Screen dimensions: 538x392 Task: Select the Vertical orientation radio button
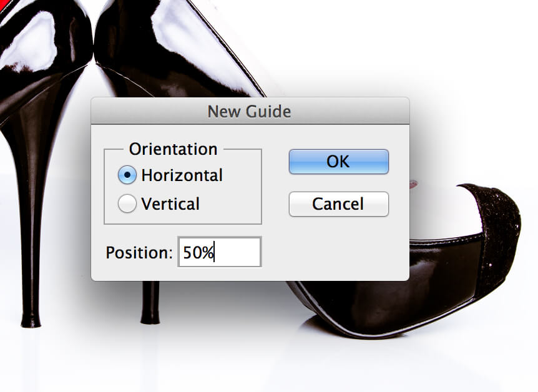127,203
